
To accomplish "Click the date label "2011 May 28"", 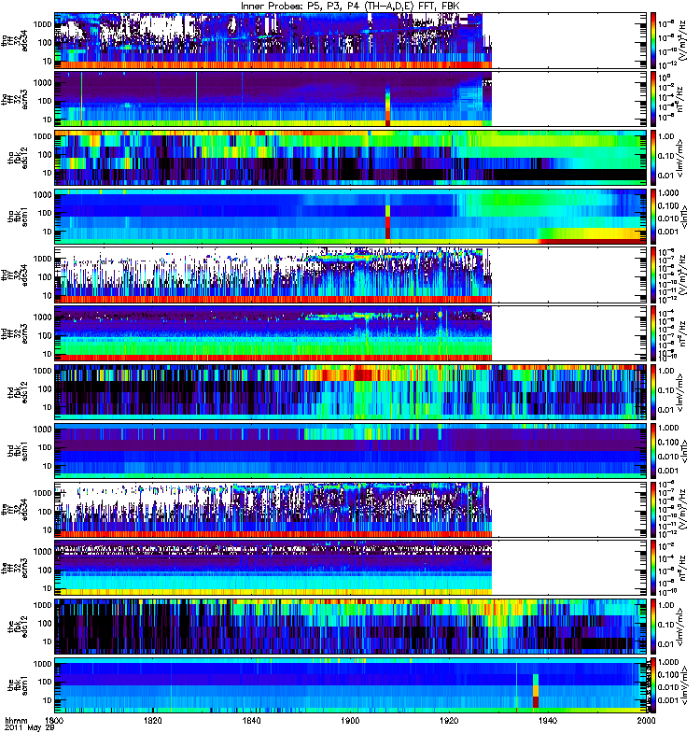I will (30, 728).
